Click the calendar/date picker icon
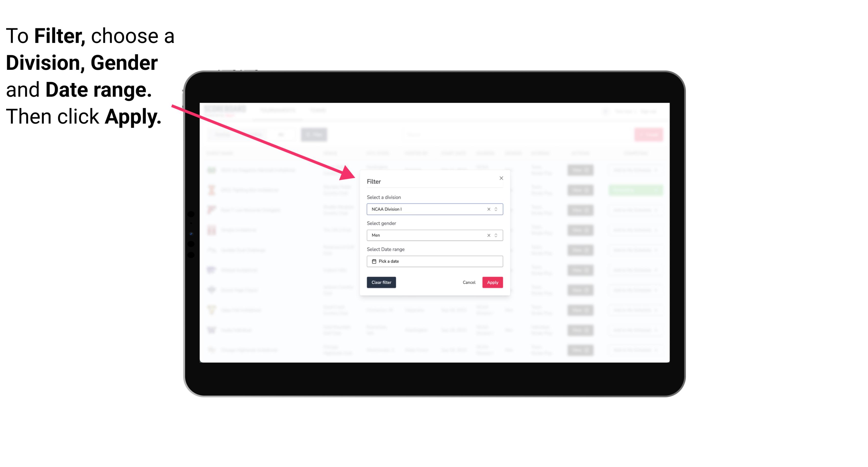This screenshot has height=467, width=868. (x=373, y=261)
